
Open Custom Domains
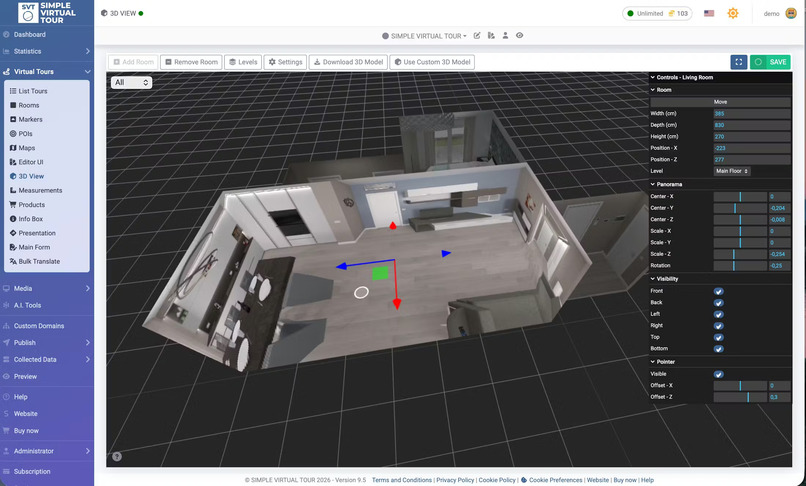[x=39, y=326]
